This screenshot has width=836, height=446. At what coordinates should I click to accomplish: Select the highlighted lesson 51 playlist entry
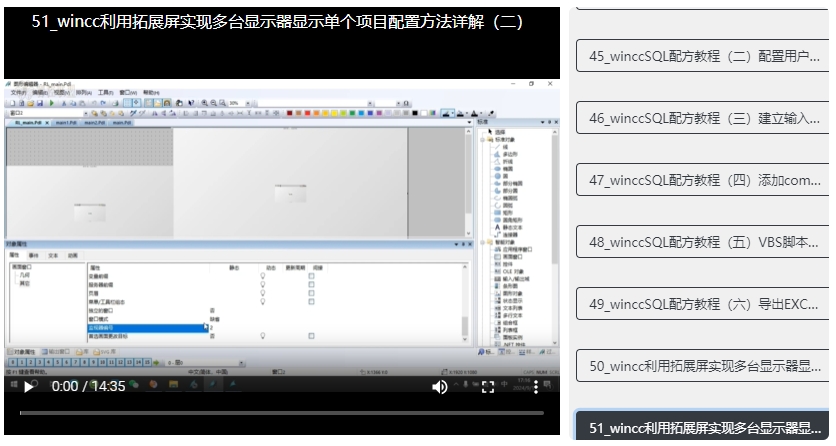click(704, 426)
